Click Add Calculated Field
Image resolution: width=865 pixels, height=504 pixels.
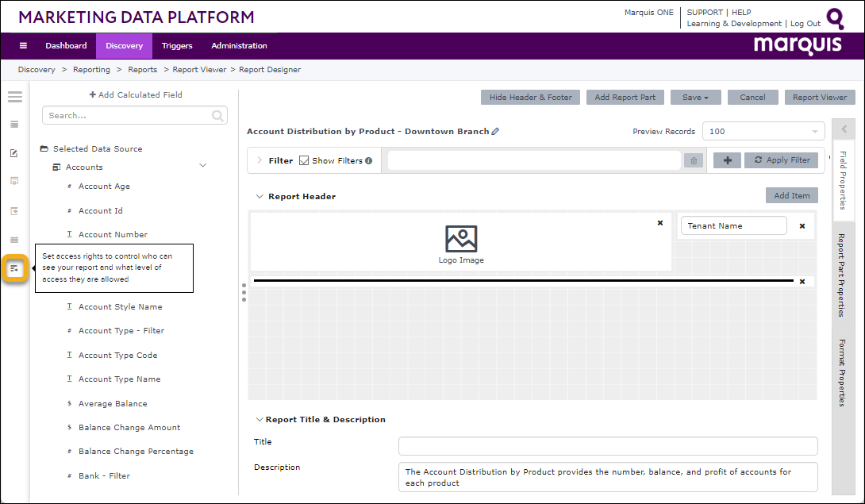pyautogui.click(x=136, y=95)
